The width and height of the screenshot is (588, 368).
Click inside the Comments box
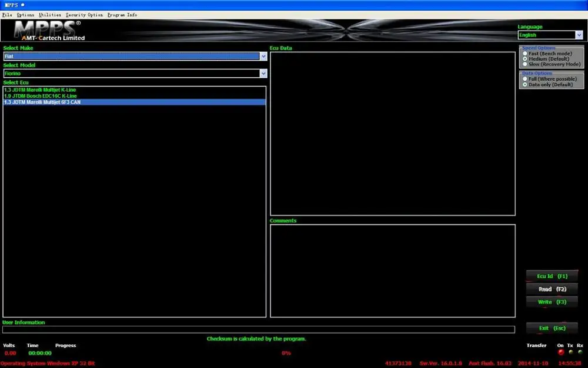pyautogui.click(x=393, y=271)
